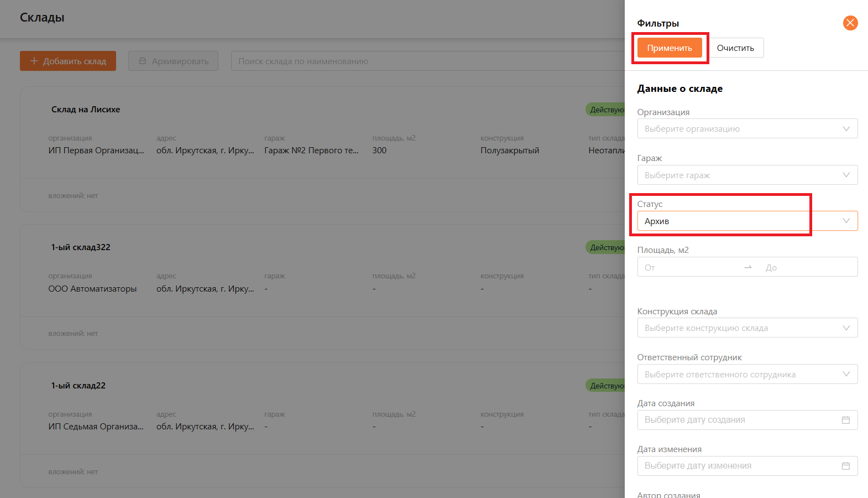Click the Архивировать button
Viewport: 868px width, 498px height.
pyautogui.click(x=173, y=61)
